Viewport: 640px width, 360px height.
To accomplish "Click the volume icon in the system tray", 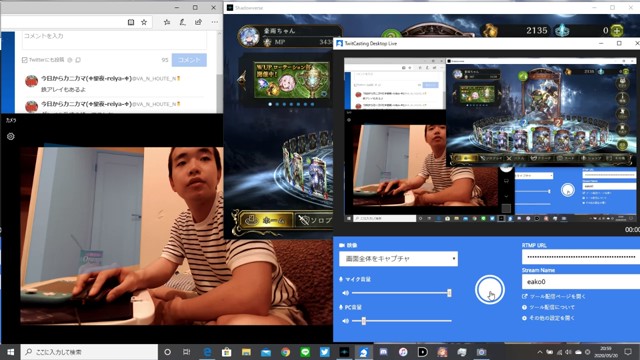I will coord(569,352).
